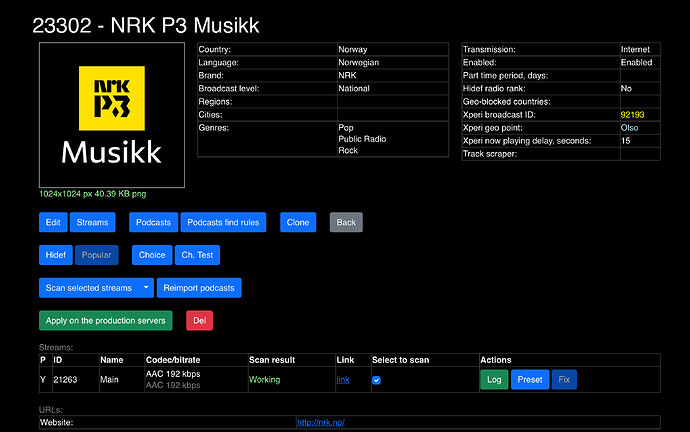Open the Main stream link
This screenshot has width=690, height=432.
point(343,380)
